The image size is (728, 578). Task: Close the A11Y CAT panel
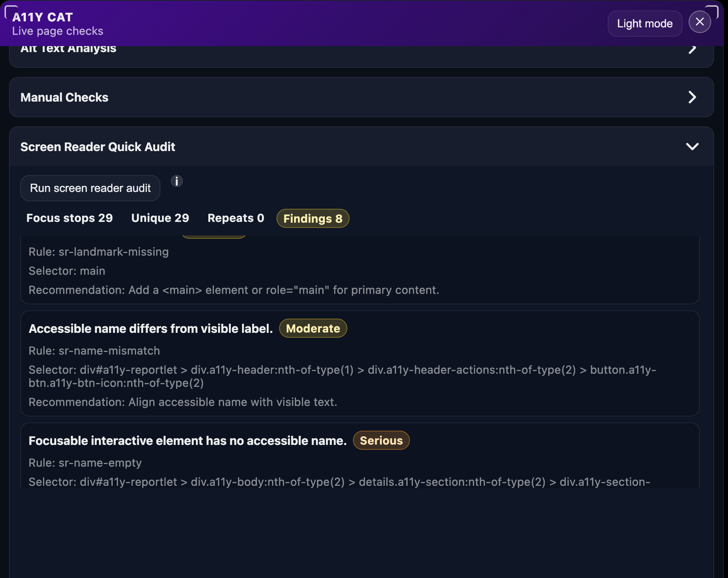point(699,22)
